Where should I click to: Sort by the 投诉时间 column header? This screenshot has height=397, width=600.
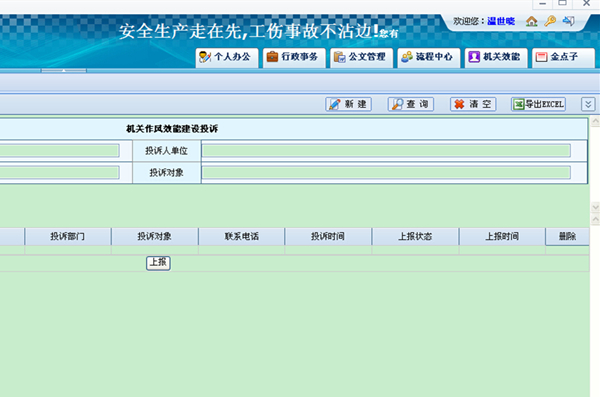coord(328,237)
